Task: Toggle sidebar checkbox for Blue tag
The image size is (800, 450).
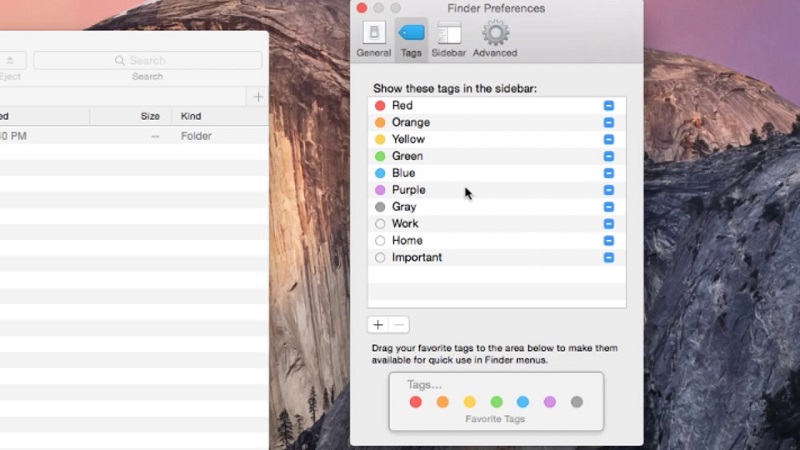Action: 609,173
